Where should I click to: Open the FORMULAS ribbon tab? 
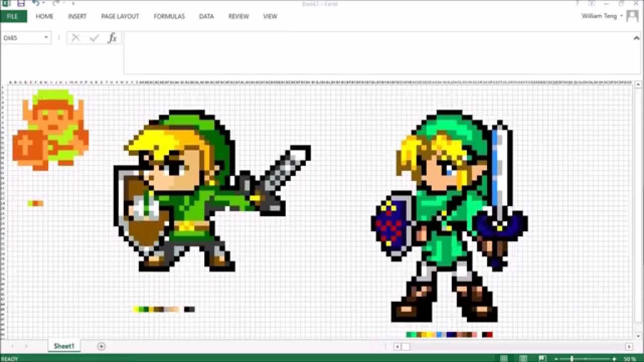169,16
